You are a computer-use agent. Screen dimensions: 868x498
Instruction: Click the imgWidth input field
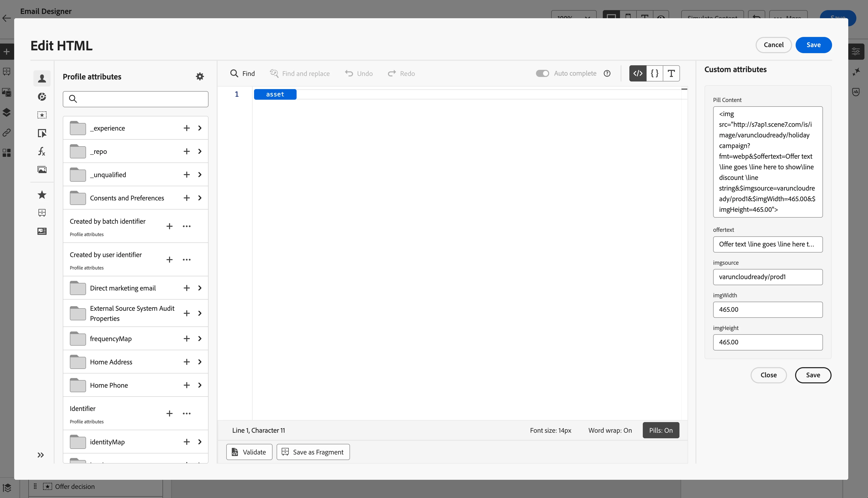[x=768, y=309]
